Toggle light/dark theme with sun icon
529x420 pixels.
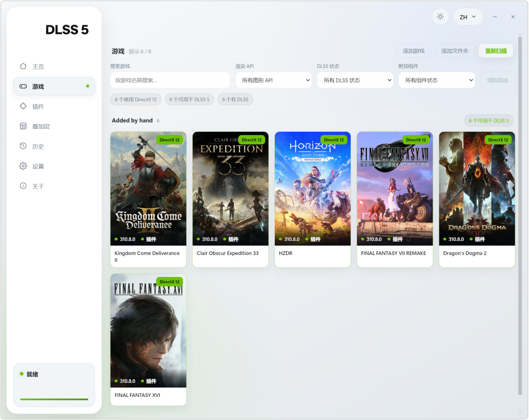click(x=440, y=17)
